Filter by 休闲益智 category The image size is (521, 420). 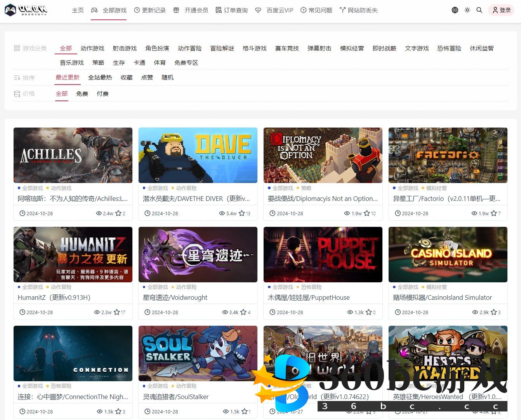pyautogui.click(x=482, y=48)
